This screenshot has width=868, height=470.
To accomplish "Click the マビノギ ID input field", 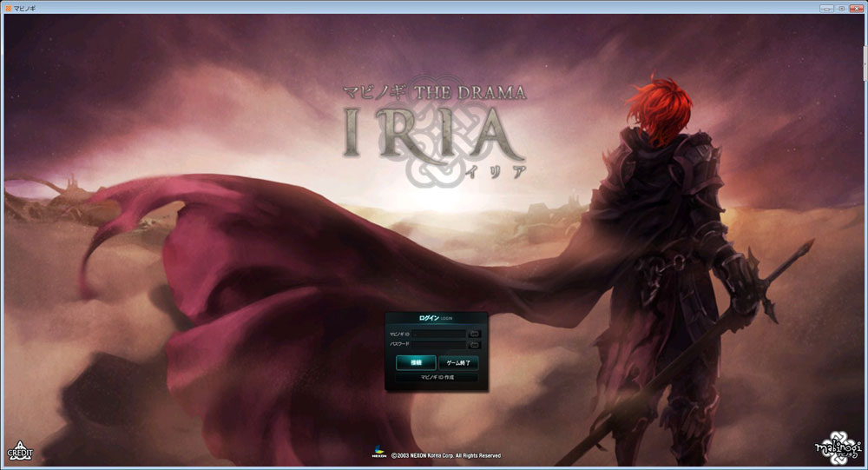I will tap(438, 334).
